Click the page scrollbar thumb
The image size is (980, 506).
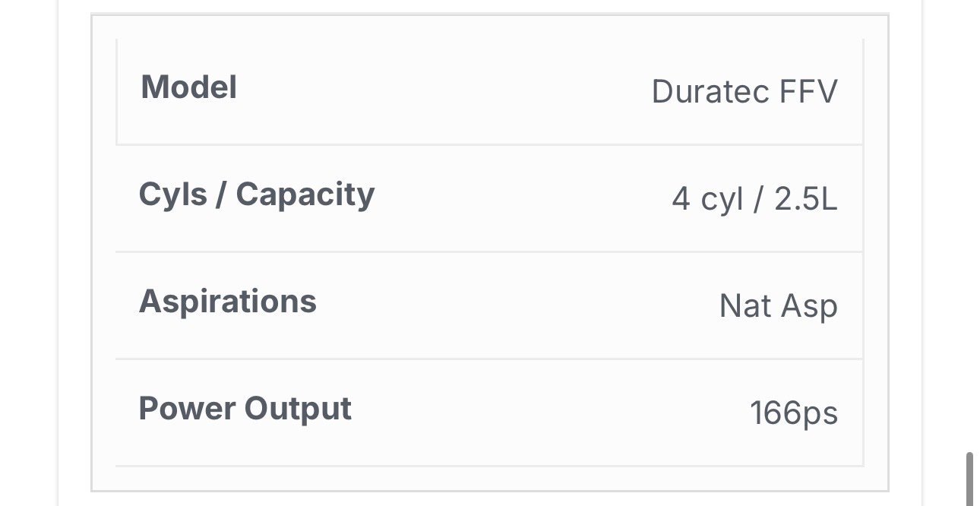click(970, 479)
